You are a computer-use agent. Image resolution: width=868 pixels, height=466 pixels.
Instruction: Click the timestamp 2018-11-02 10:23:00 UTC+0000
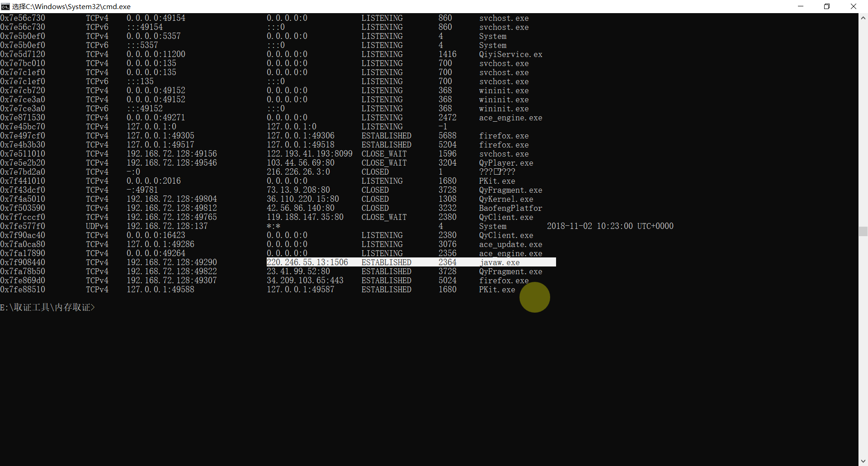(x=610, y=226)
